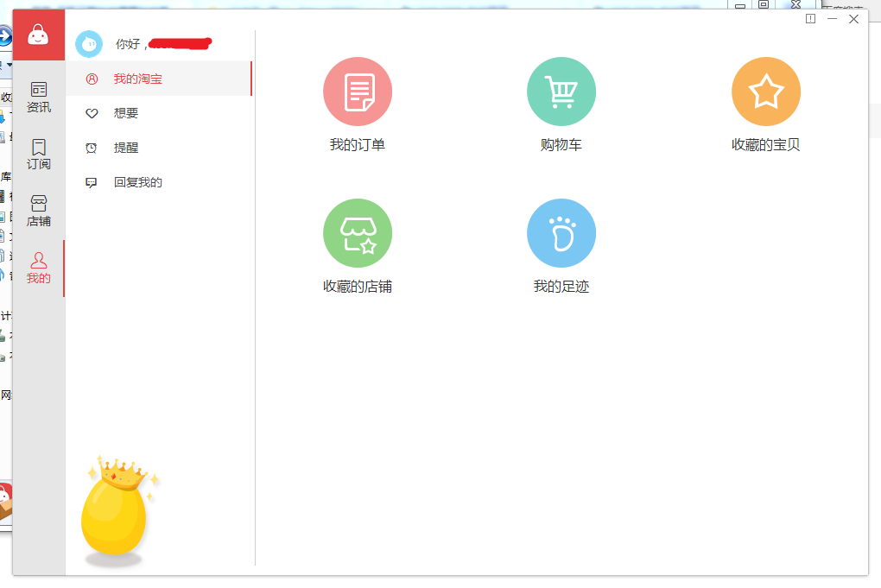The image size is (881, 588).
Task: Open 回复我的 replies menu item
Action: pos(138,182)
